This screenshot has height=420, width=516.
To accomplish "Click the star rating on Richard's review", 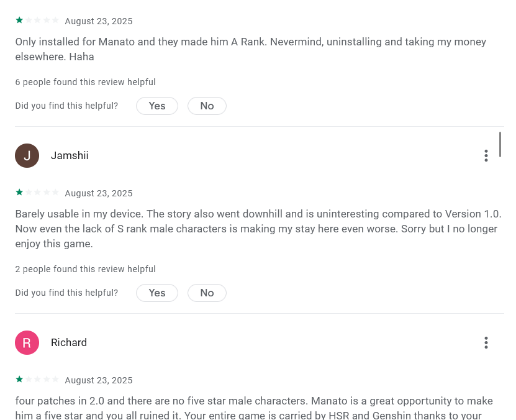I will point(37,380).
